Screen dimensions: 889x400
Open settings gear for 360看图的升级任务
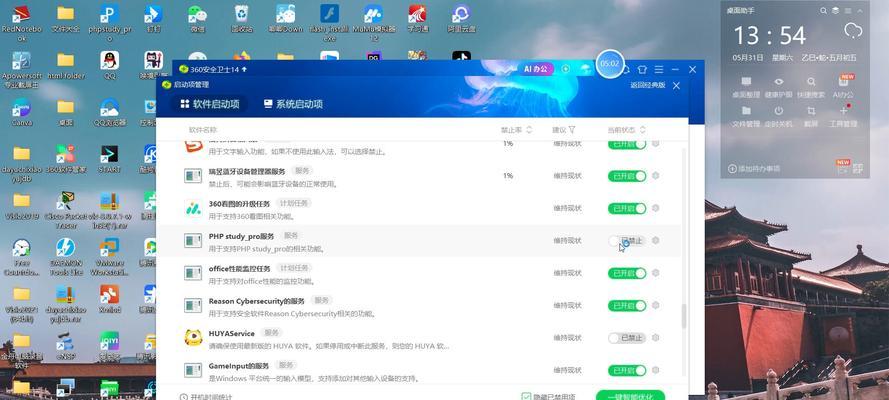tap(656, 208)
